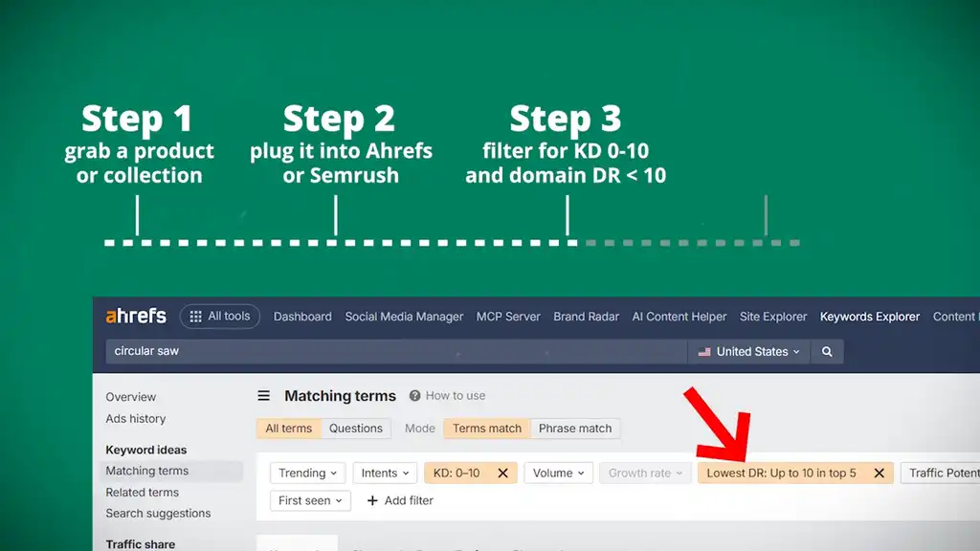The width and height of the screenshot is (980, 551).
Task: Open the Volume filter dropdown
Action: 558,473
